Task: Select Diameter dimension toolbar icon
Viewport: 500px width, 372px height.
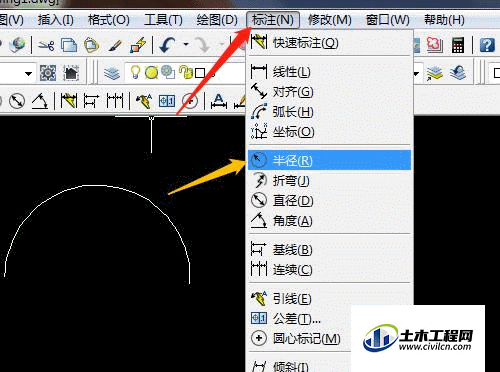Action: coord(17,101)
